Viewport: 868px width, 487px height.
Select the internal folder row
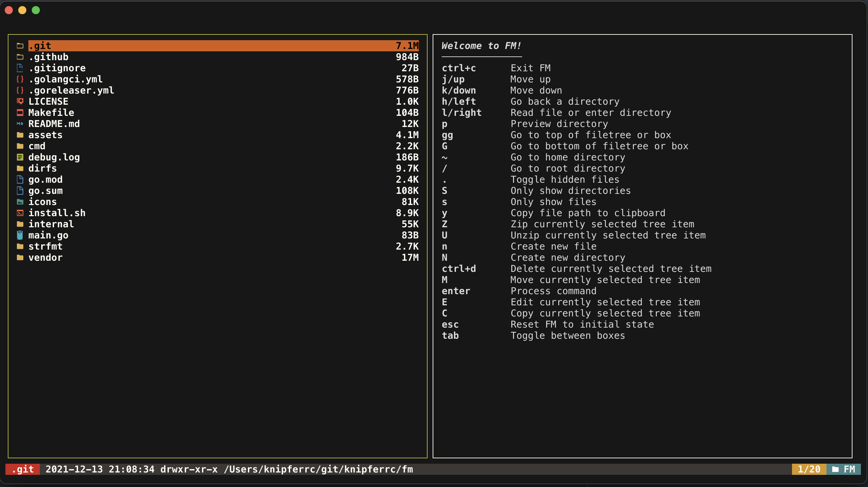[x=51, y=224]
